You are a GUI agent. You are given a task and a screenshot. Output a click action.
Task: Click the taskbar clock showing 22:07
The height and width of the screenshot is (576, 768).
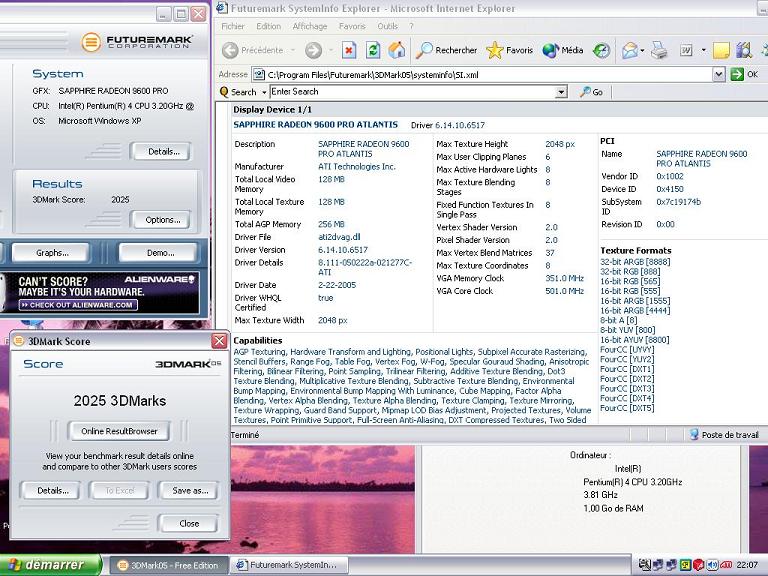click(x=747, y=565)
